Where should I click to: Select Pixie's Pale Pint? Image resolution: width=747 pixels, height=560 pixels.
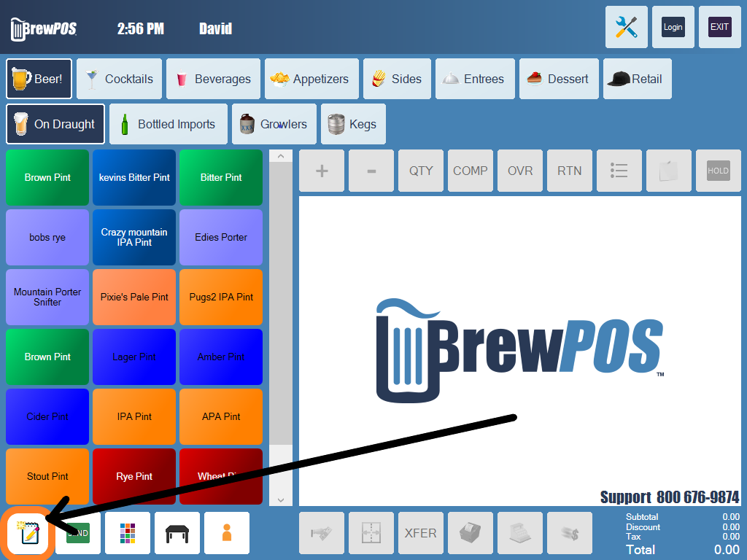(x=134, y=297)
